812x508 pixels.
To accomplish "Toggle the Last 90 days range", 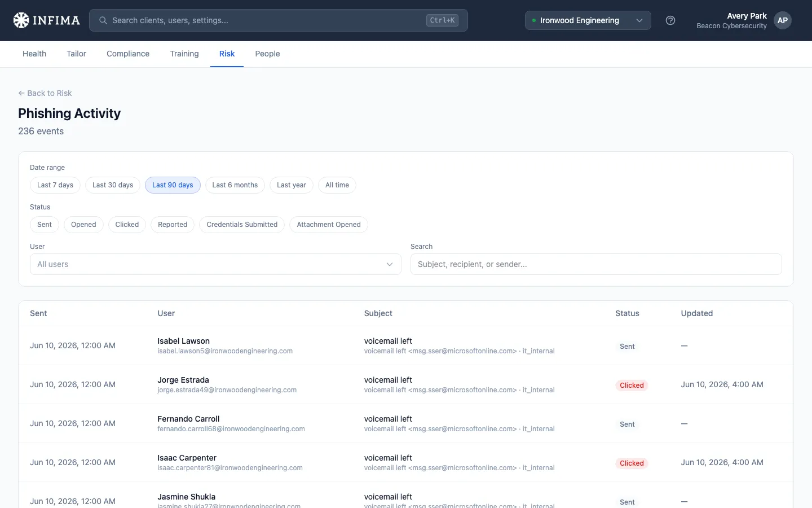I will [x=173, y=185].
